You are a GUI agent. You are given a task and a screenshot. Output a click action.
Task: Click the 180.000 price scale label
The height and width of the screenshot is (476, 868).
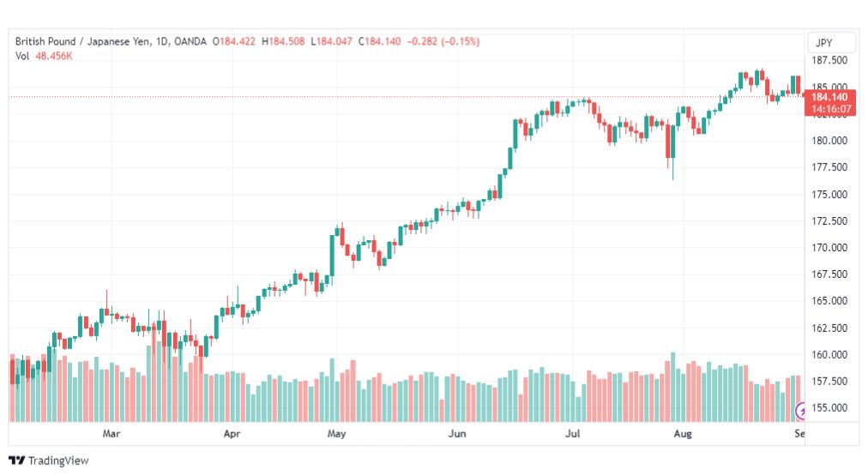point(829,141)
